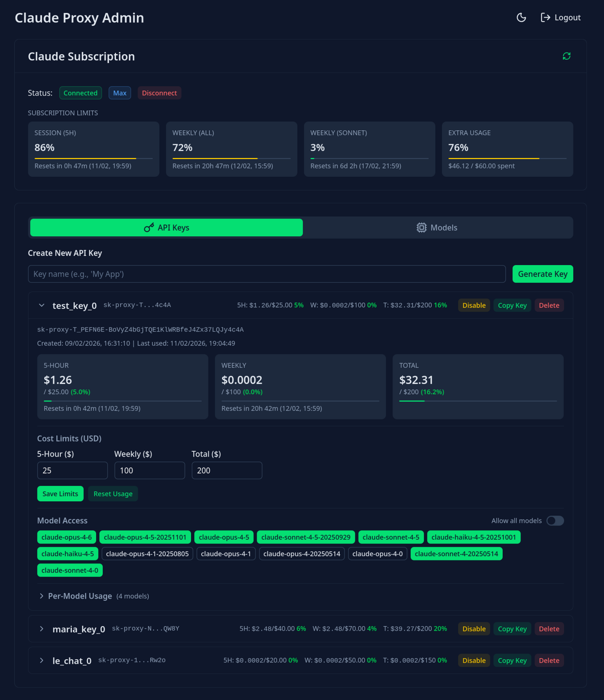Delete maria_key_0 key
Image resolution: width=604 pixels, height=700 pixels.
[x=549, y=629]
